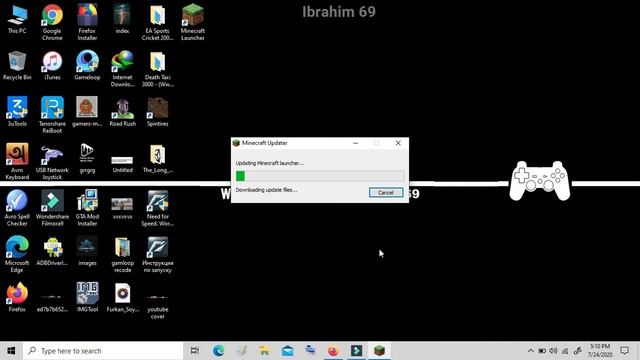Open volume control in system tray
This screenshot has height=360, width=640.
[553, 351]
